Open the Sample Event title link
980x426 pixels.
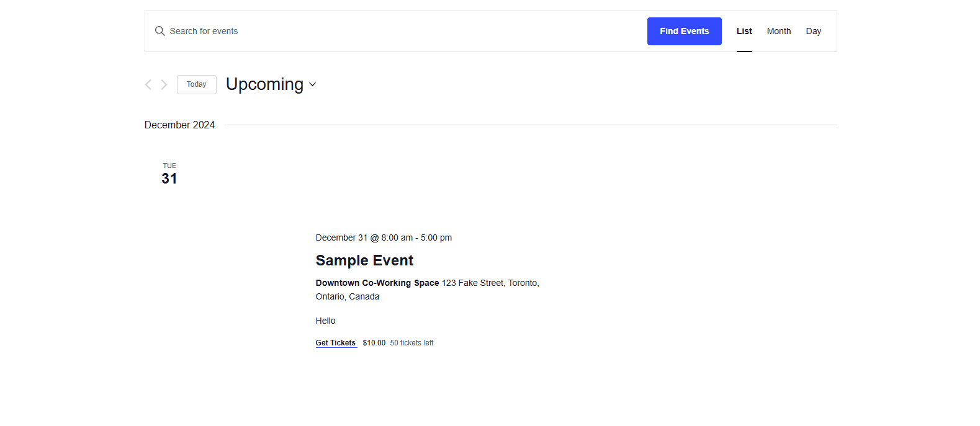tap(364, 260)
